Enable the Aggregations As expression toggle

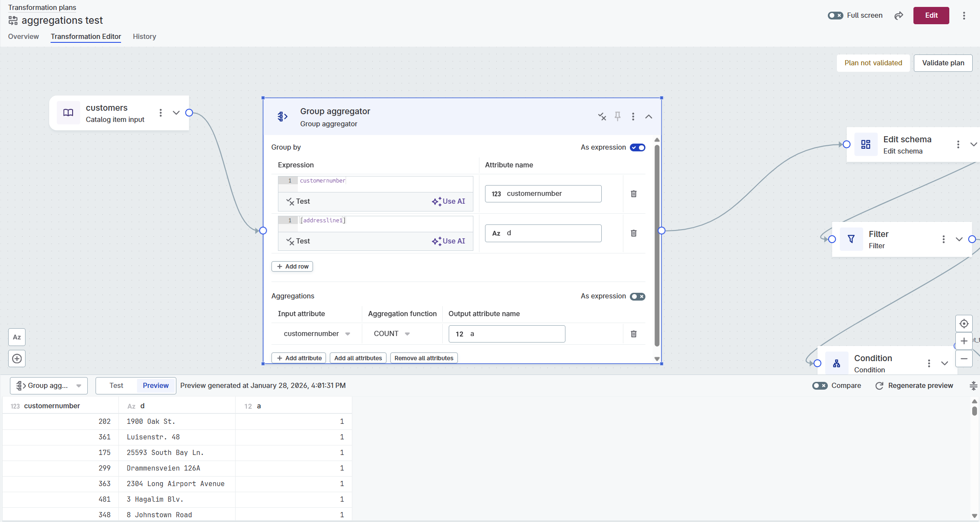[637, 296]
